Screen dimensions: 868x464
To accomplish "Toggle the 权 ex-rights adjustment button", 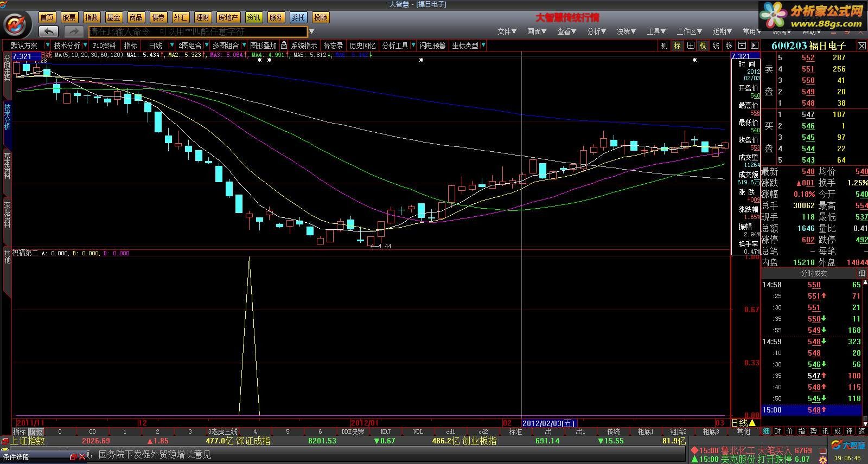I will [x=703, y=46].
